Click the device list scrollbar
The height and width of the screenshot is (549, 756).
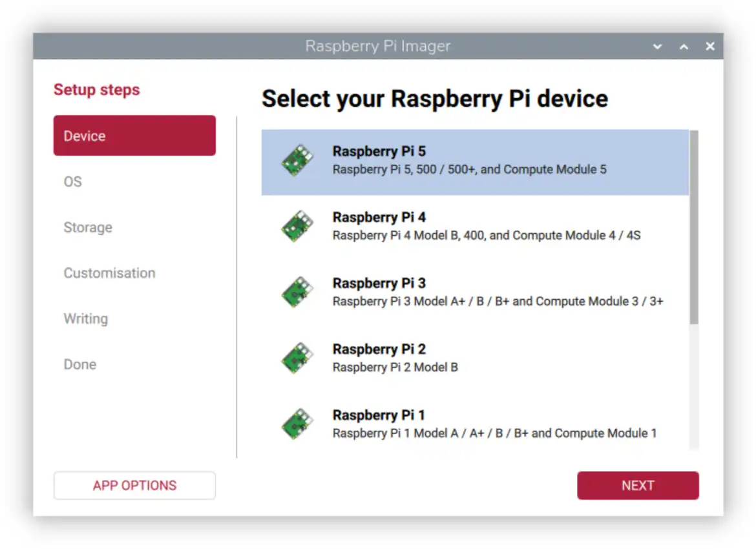coord(694,226)
